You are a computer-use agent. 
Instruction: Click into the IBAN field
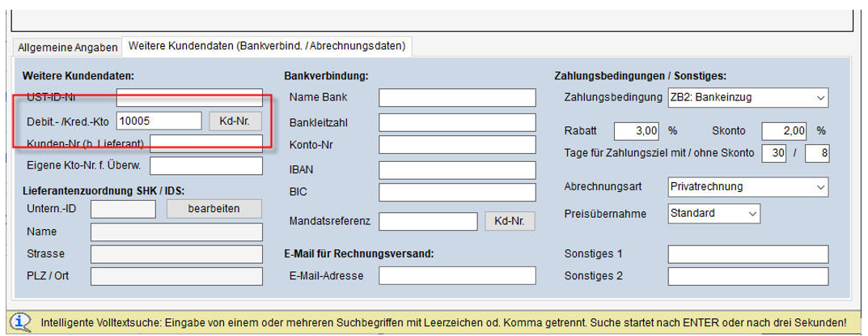457,171
